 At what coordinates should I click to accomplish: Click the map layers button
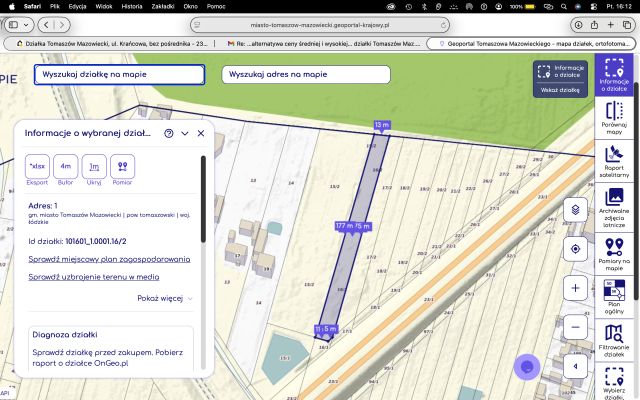point(575,210)
